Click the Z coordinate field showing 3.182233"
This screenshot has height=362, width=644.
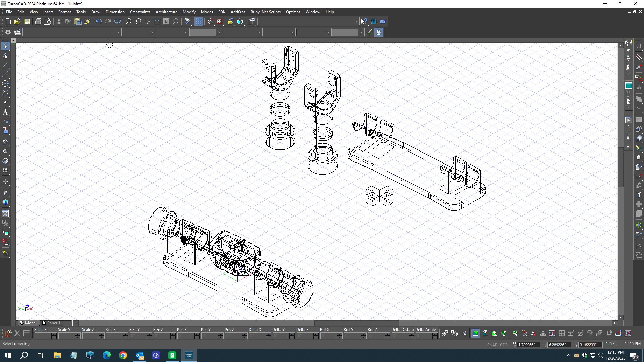tap(590, 345)
